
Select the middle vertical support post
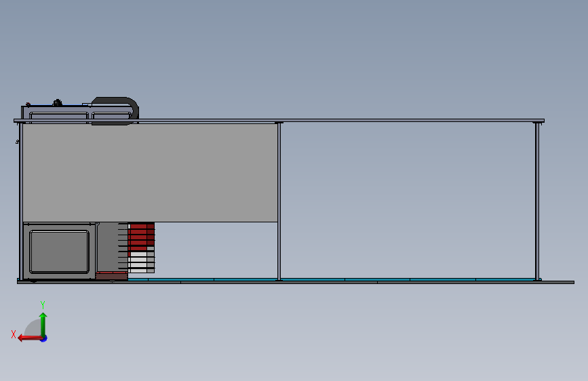(279, 201)
